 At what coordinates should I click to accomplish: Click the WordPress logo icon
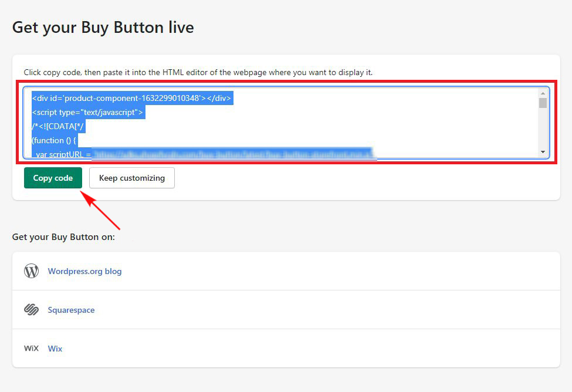[31, 271]
